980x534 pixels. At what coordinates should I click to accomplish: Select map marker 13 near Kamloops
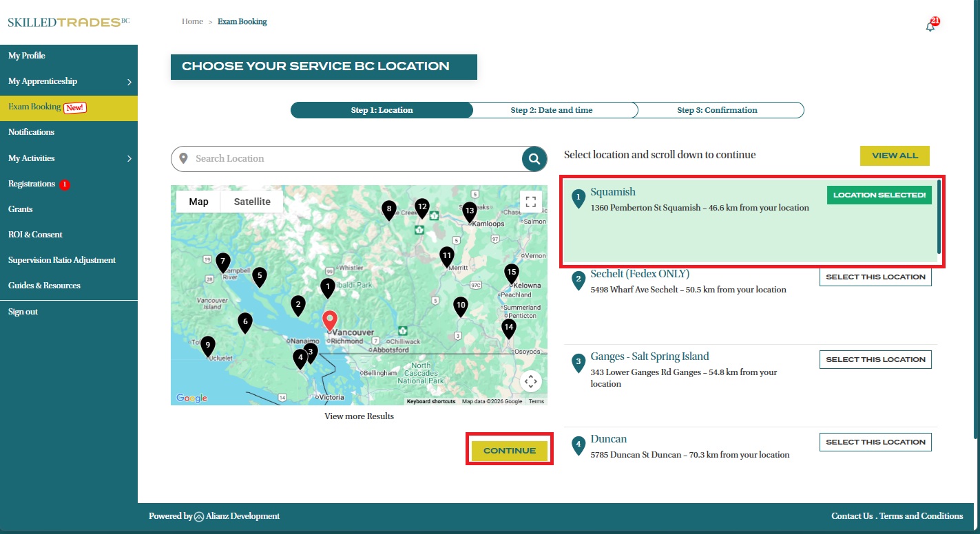tap(470, 211)
